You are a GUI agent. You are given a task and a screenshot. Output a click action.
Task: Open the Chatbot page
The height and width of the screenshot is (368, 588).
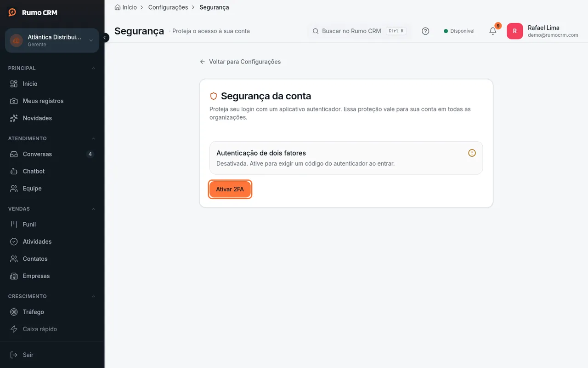(x=52, y=171)
